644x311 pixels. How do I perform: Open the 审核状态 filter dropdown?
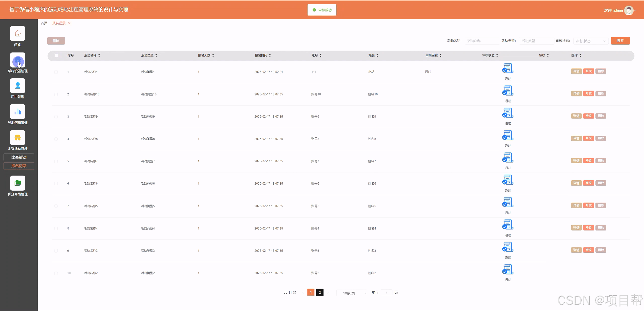(590, 41)
